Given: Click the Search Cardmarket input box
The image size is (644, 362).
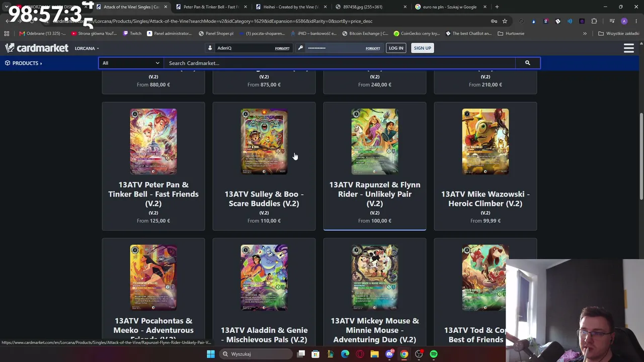Looking at the screenshot, I should coord(340,63).
